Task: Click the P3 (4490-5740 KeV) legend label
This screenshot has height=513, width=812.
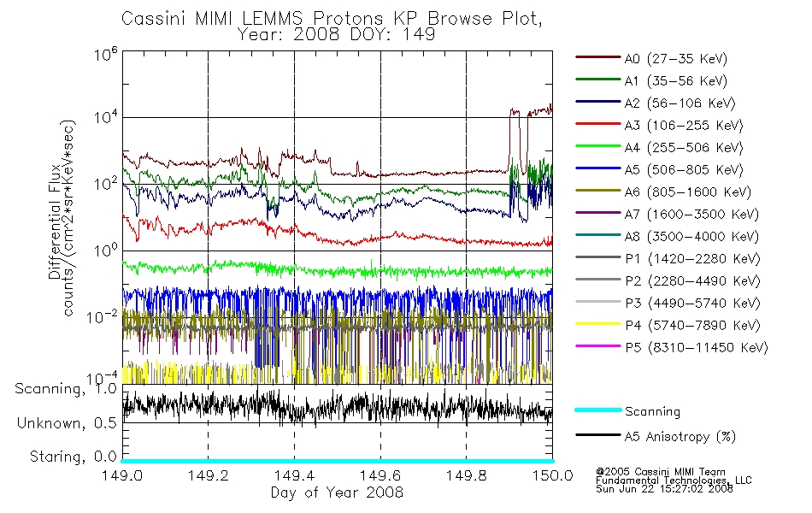Action: click(x=692, y=304)
